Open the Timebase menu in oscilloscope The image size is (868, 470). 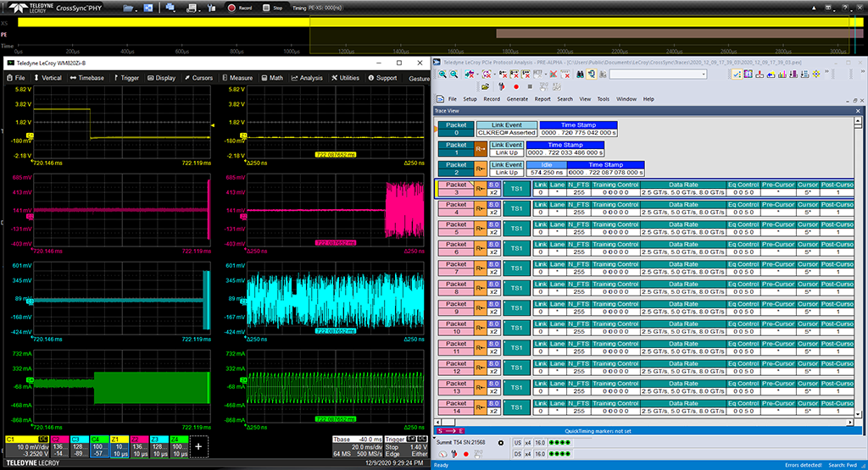point(86,78)
